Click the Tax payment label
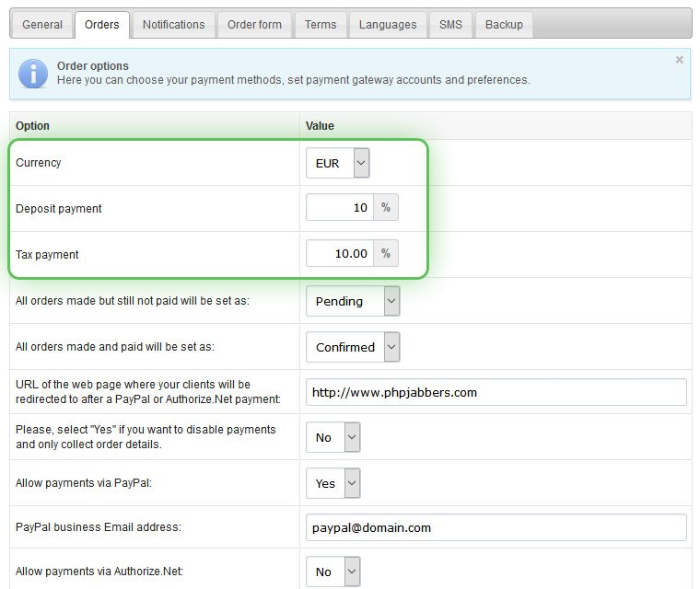The image size is (700, 589). [47, 255]
